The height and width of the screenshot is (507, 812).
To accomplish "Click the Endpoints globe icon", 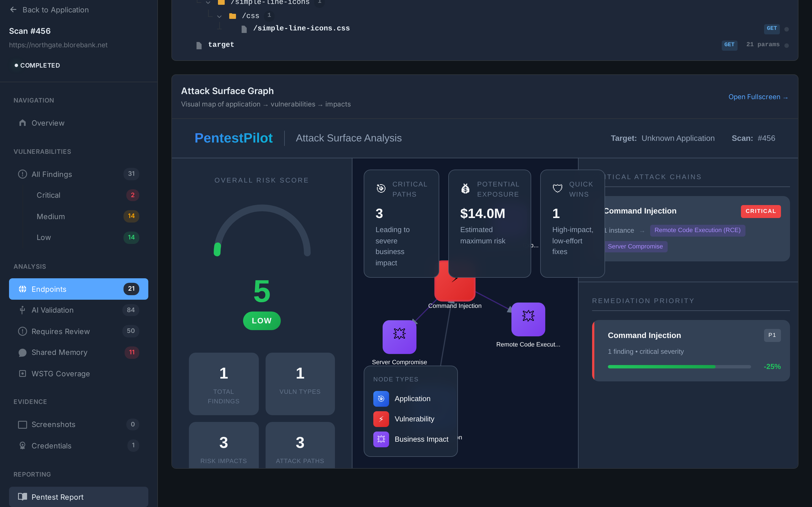I will pos(23,289).
